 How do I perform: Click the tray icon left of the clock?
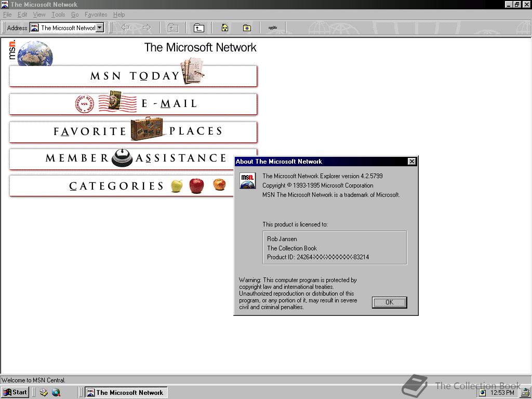[483, 393]
